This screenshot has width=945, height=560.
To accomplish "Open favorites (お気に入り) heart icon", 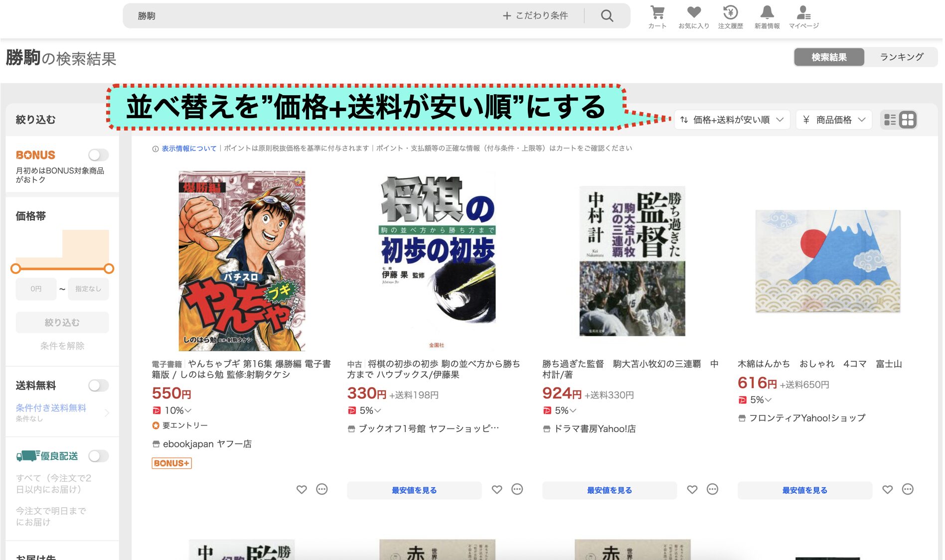I will point(693,17).
